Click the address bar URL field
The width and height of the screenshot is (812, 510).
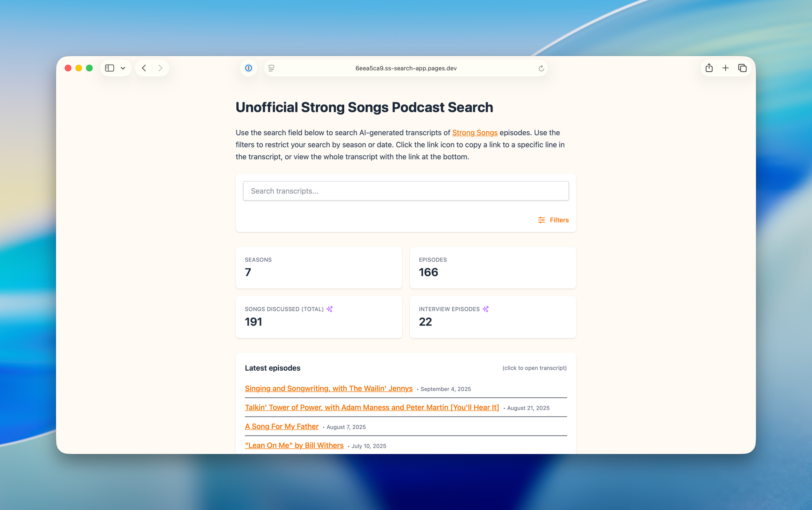[406, 68]
